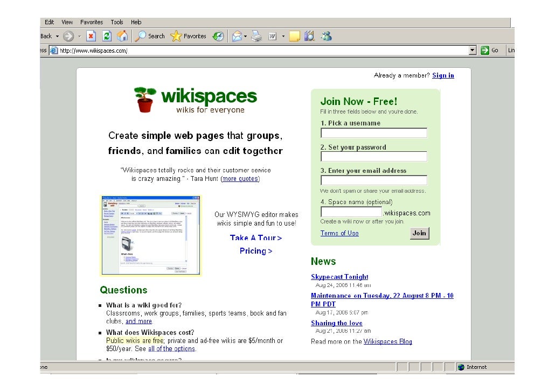Click the green Refresh page icon
Viewport: 555px width, 392px height.
pos(107,36)
